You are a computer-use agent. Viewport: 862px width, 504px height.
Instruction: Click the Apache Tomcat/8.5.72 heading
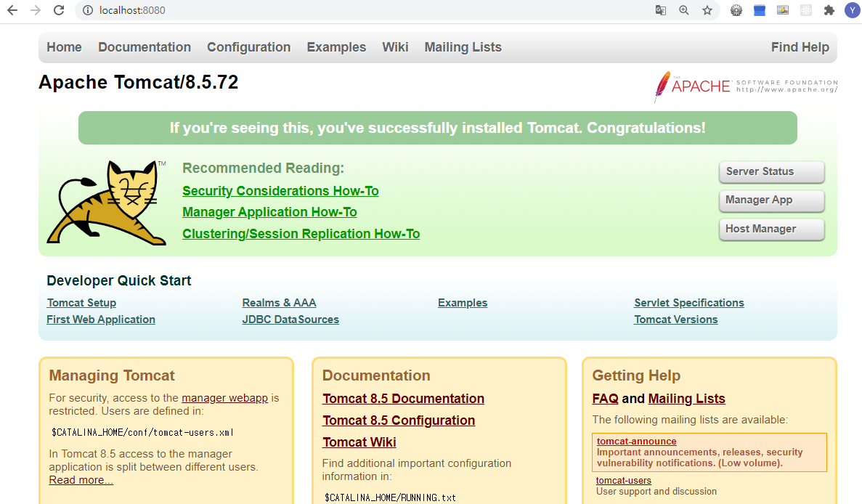pyautogui.click(x=139, y=83)
